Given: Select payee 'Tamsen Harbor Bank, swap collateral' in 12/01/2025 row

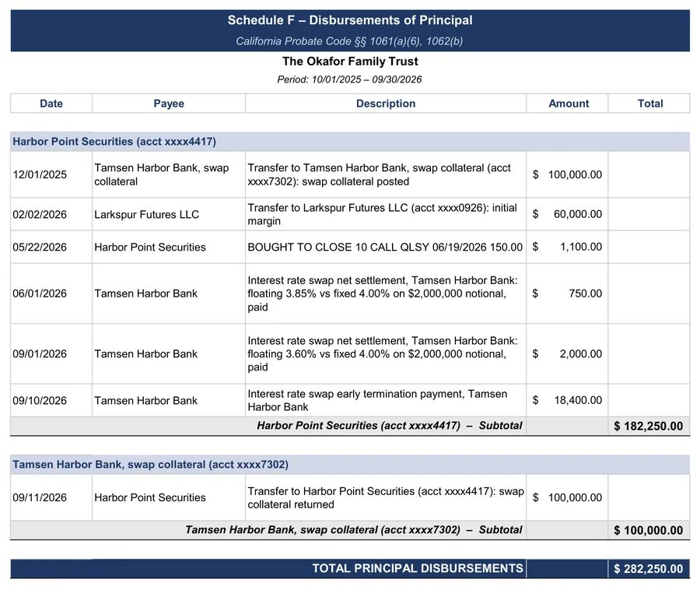Looking at the screenshot, I should click(162, 174).
